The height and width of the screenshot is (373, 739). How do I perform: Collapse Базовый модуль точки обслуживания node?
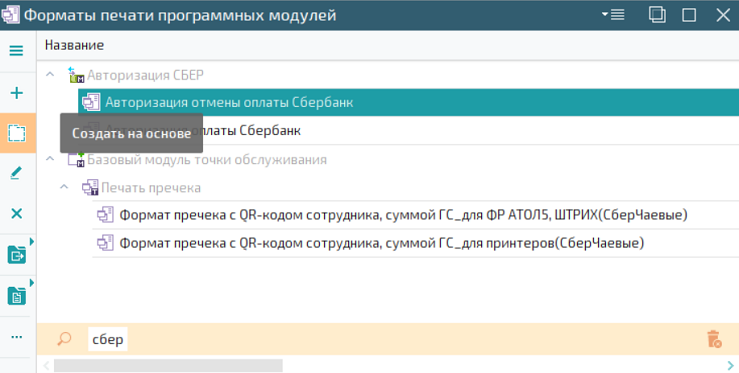point(50,159)
